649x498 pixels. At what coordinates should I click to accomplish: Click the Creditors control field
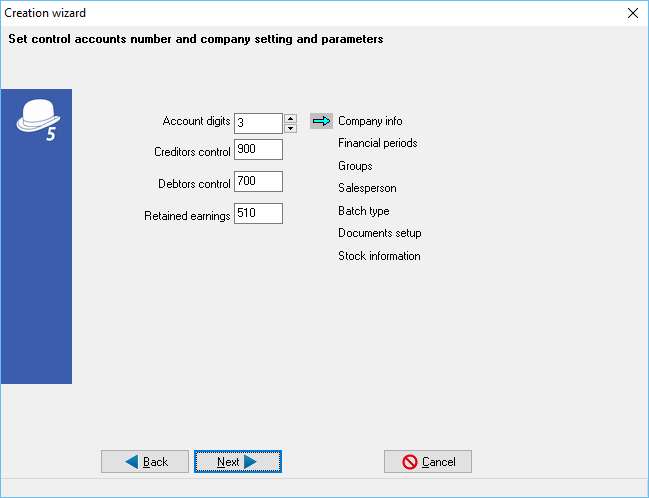pyautogui.click(x=258, y=150)
